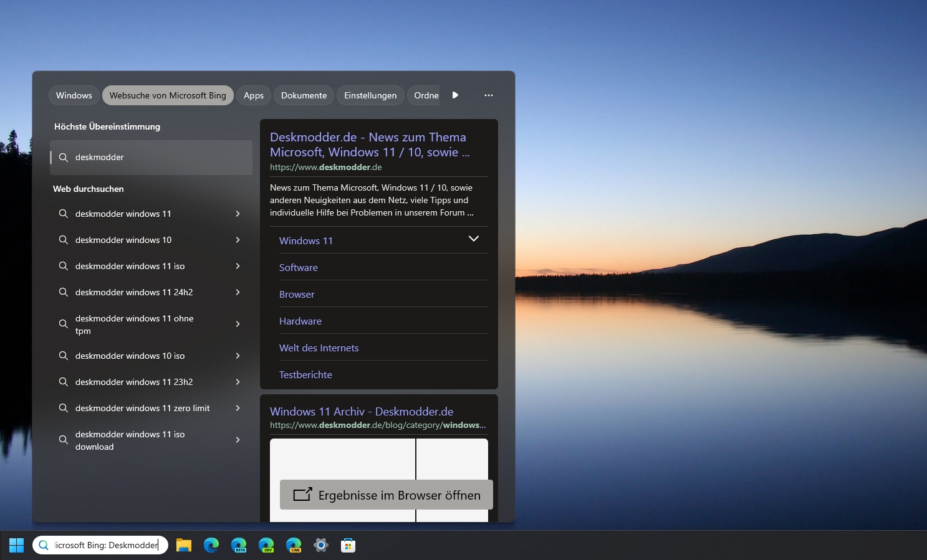The height and width of the screenshot is (560, 927).
Task: Open the Welt des Internets sitelink
Action: tap(319, 348)
